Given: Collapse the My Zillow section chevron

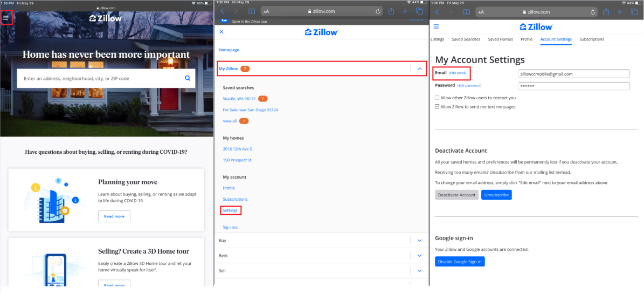Looking at the screenshot, I should click(x=419, y=69).
